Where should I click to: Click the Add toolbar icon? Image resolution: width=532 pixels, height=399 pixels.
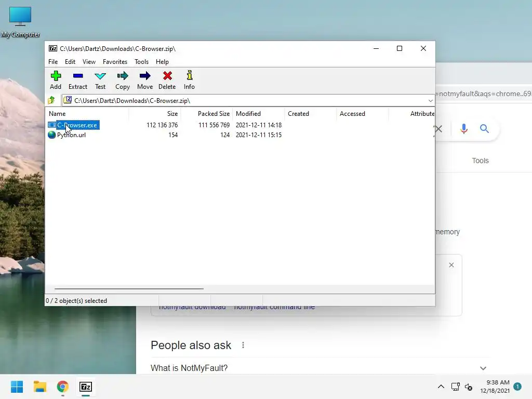[56, 80]
